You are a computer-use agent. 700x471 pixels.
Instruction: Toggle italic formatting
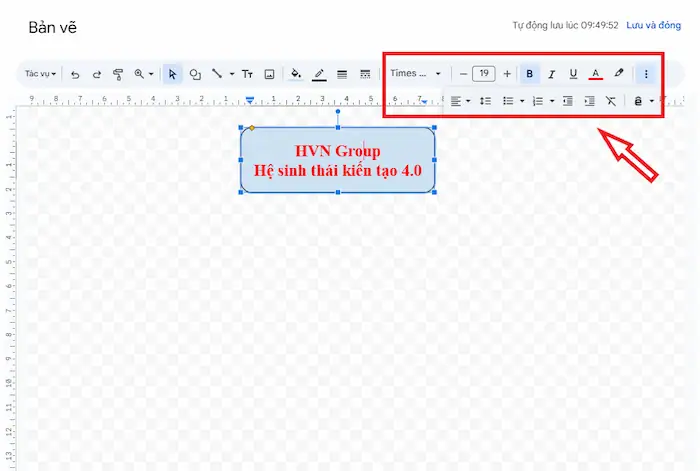[551, 74]
